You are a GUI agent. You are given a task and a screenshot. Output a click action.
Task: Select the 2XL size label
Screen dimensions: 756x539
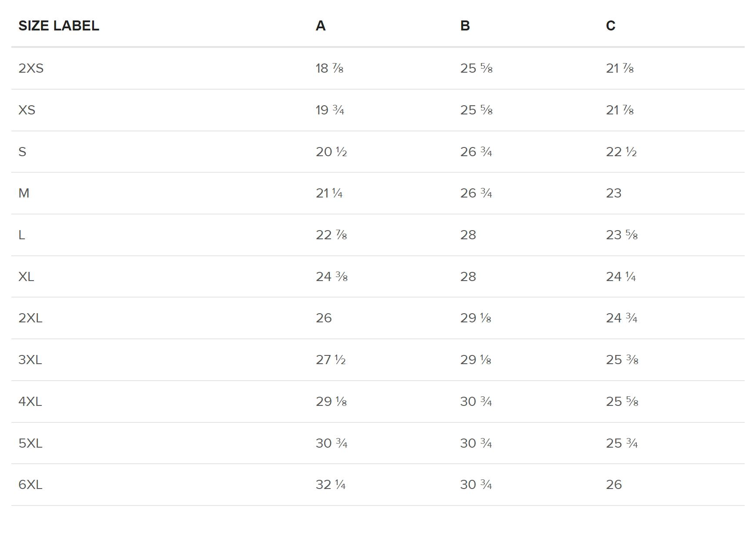pyautogui.click(x=30, y=318)
